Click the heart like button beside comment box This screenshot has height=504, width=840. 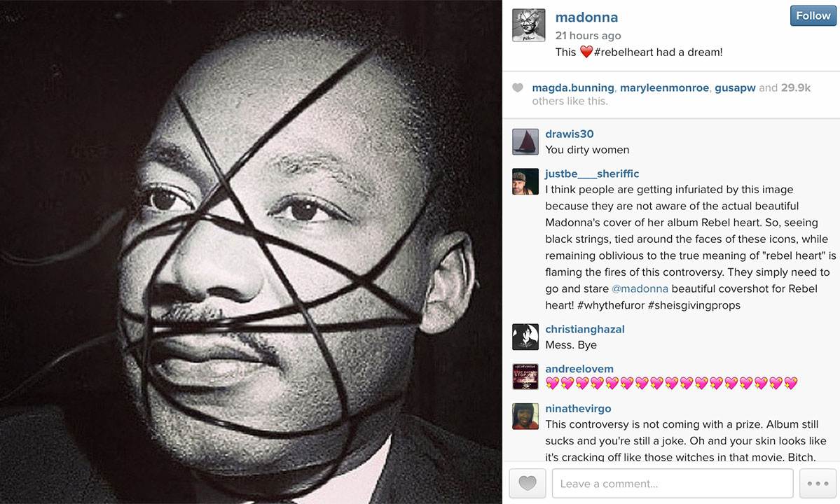[x=527, y=484]
